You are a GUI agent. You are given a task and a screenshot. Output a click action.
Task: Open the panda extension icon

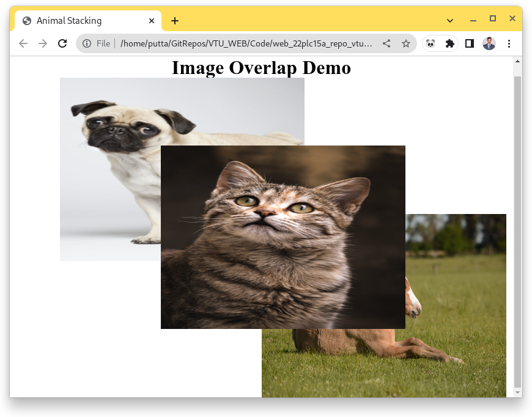(x=430, y=43)
